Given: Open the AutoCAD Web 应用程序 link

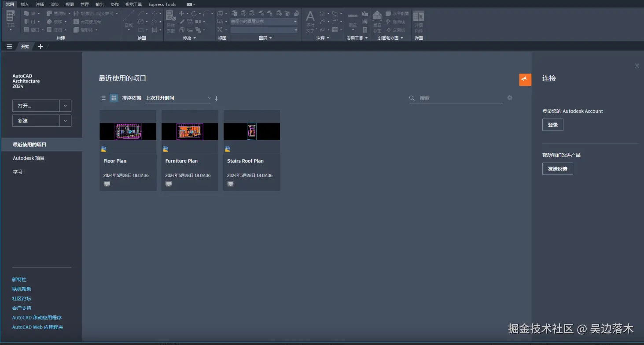Looking at the screenshot, I should (x=38, y=327).
